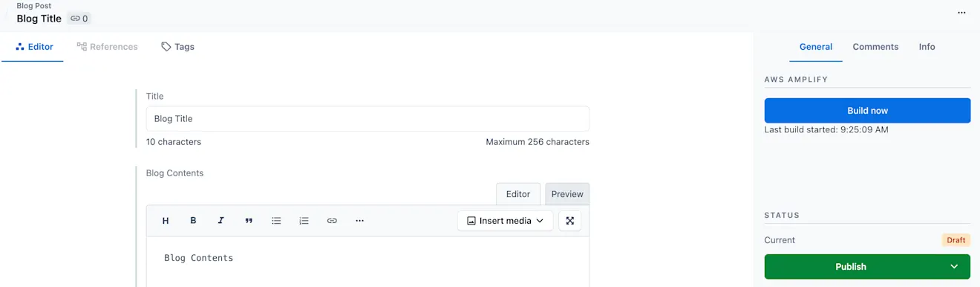
Task: Apply heading formatting with H icon
Action: click(166, 221)
